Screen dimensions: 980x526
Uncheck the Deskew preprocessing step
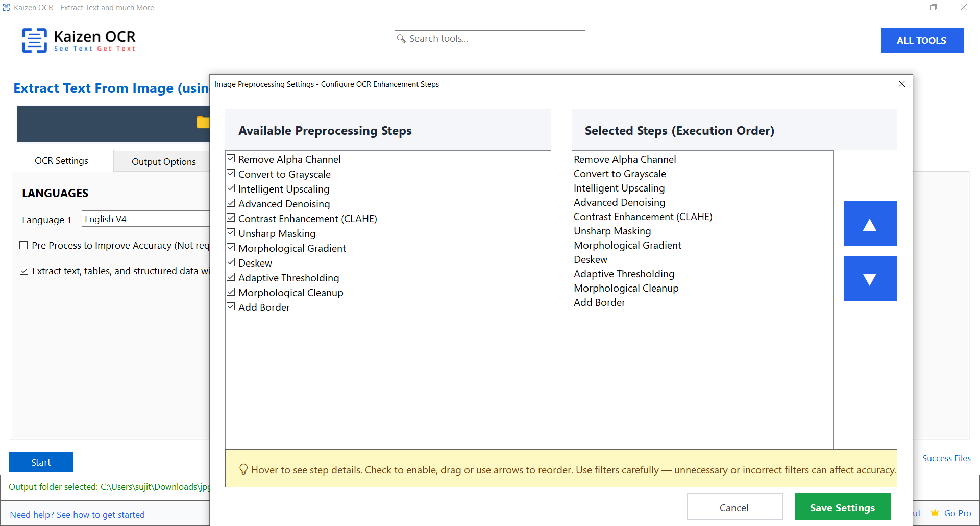[x=231, y=262]
